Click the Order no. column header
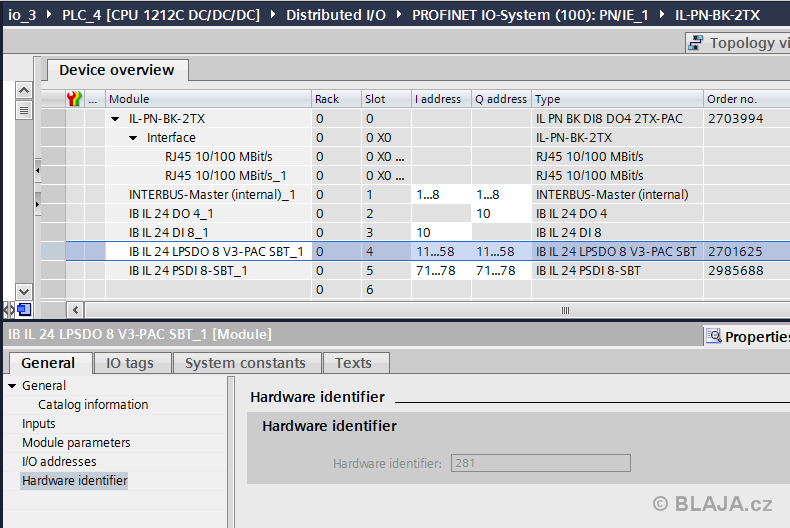The width and height of the screenshot is (790, 528). coord(746,99)
